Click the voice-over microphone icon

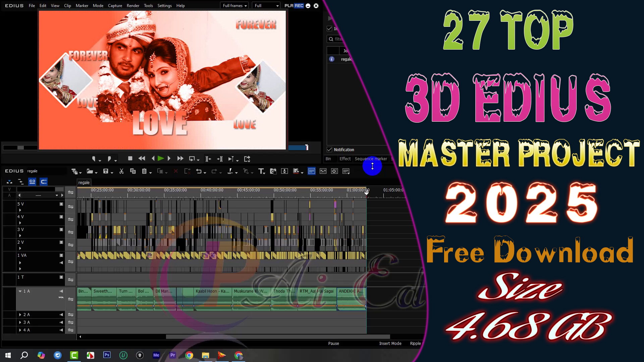(284, 171)
